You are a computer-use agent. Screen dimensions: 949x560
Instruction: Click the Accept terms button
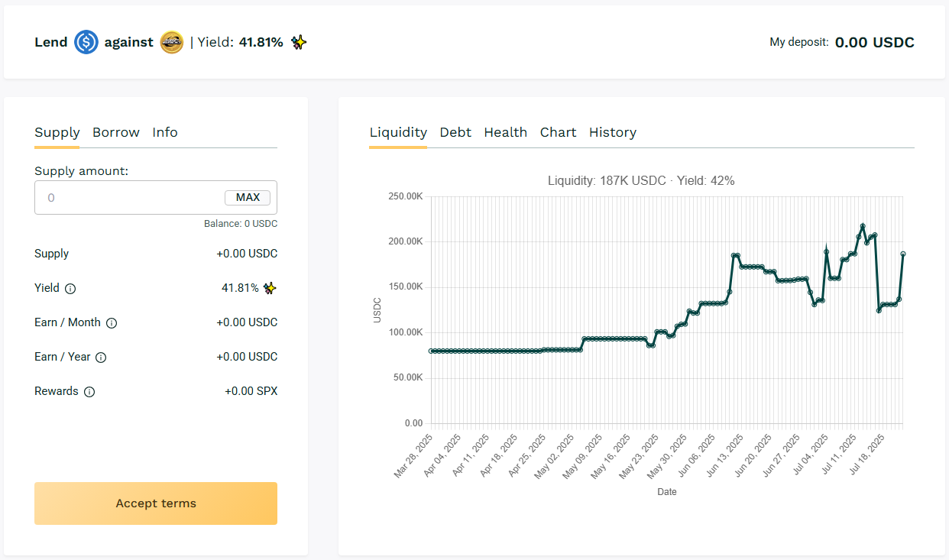[x=156, y=503]
